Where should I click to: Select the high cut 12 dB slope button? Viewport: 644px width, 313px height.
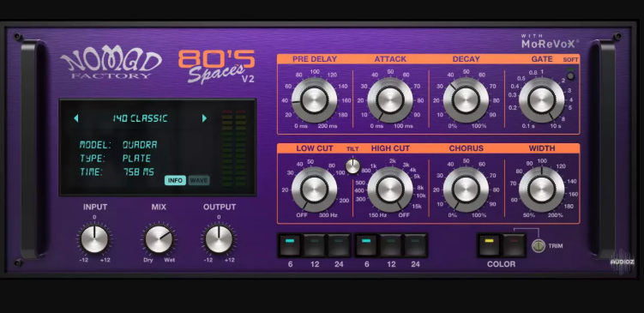pyautogui.click(x=391, y=245)
